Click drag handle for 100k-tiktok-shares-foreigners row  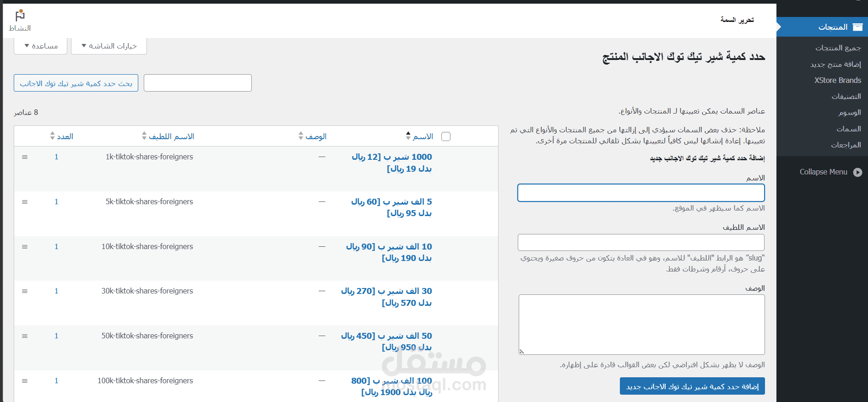coord(25,381)
